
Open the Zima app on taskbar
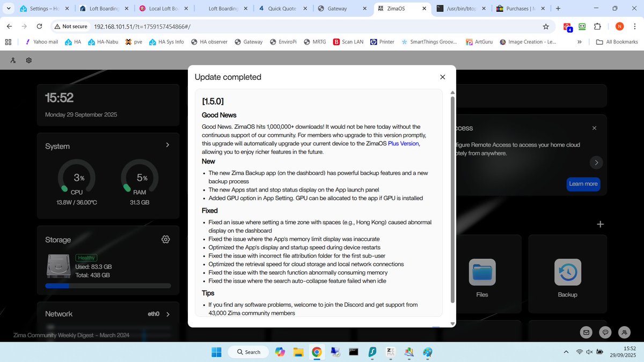tap(390, 352)
